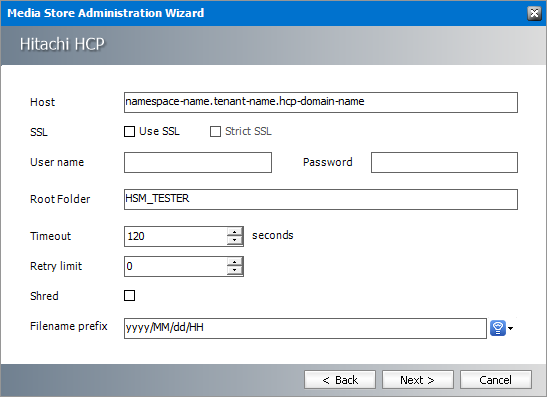Click the Filename prefix text field
Image resolution: width=547 pixels, height=397 pixels.
(305, 328)
